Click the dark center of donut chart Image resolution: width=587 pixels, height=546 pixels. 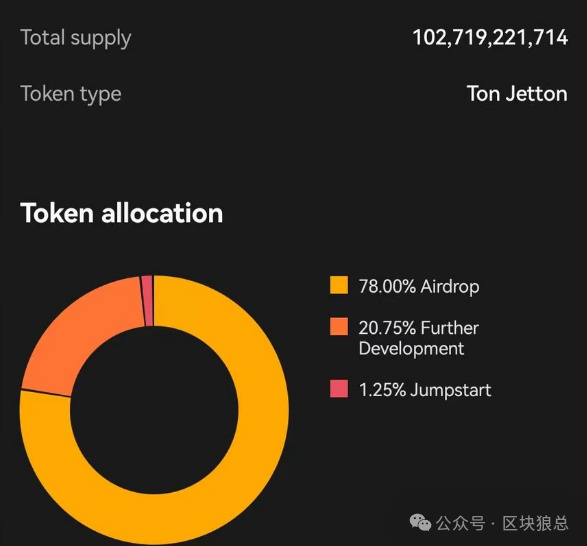click(x=154, y=410)
